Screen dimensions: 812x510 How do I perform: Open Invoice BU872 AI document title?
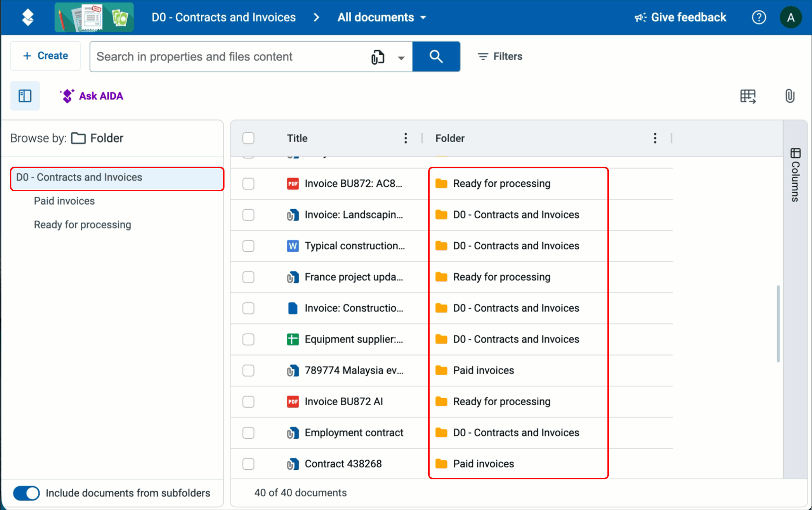344,402
